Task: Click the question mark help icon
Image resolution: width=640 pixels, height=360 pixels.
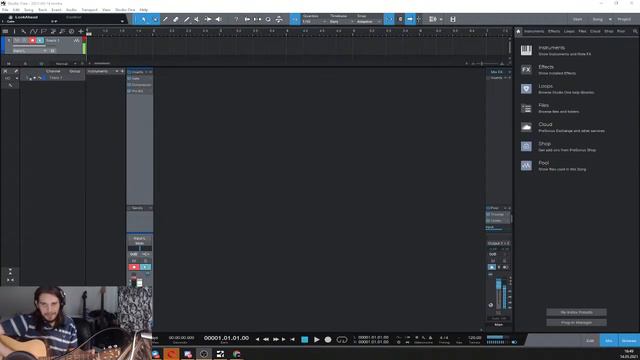Action: pos(236,19)
